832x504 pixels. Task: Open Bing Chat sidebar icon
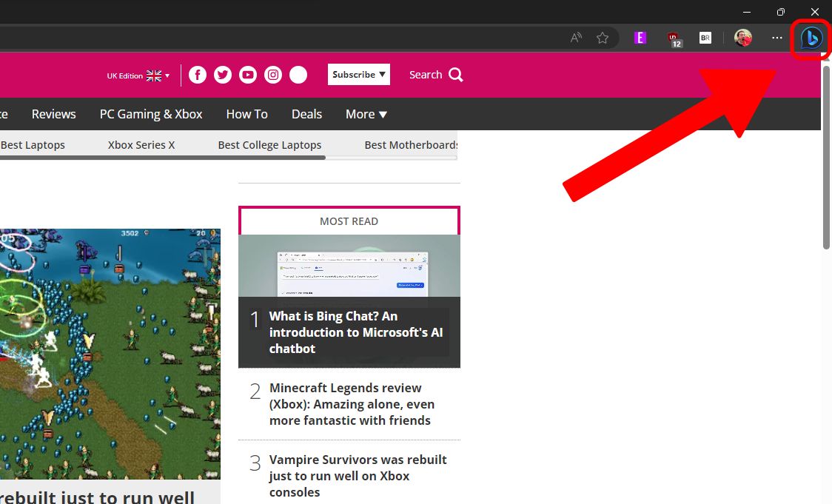click(x=811, y=39)
